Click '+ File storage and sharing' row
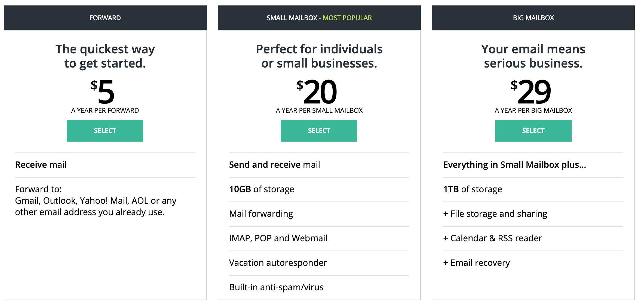Screen dimensions: 644x305 coord(533,214)
